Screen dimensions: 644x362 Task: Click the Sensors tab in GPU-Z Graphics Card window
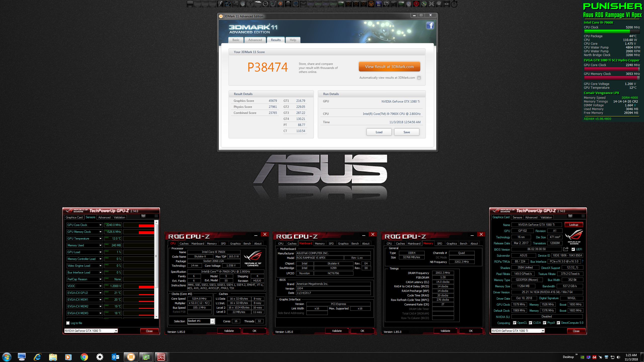click(517, 217)
